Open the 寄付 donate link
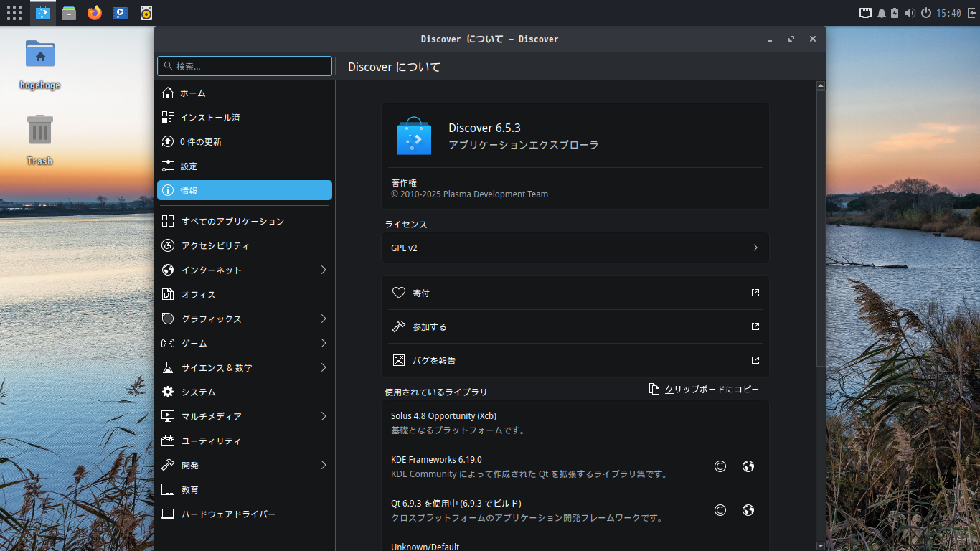 point(575,293)
